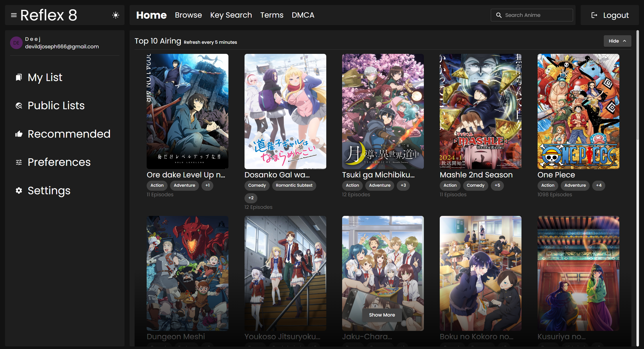Click Comedy tag under Dosanko Gal
The height and width of the screenshot is (349, 644).
tap(257, 185)
